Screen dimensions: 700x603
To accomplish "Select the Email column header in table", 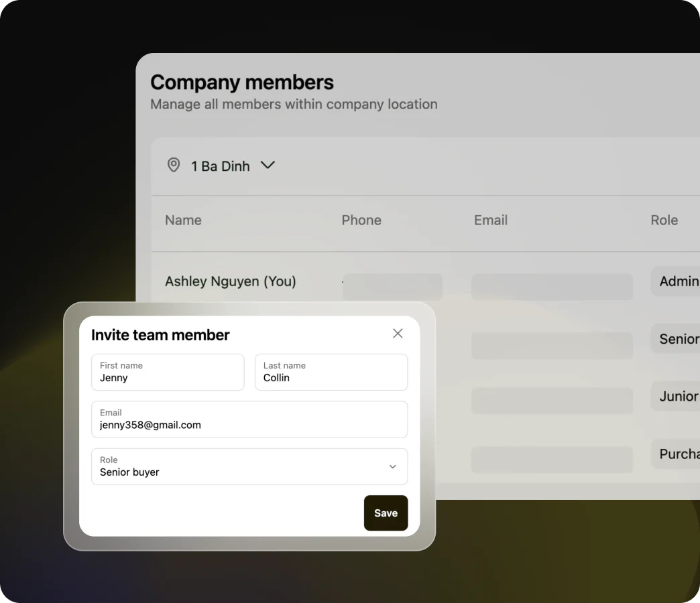I will point(491,220).
